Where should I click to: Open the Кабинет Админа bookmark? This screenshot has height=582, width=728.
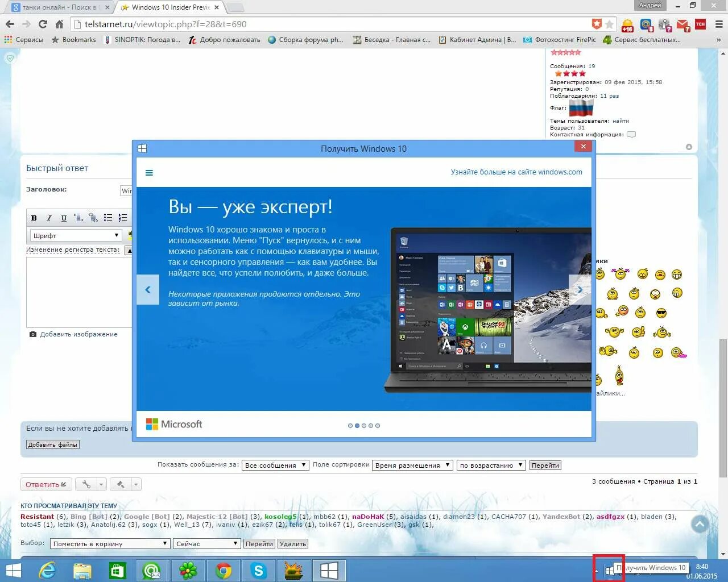(x=477, y=40)
